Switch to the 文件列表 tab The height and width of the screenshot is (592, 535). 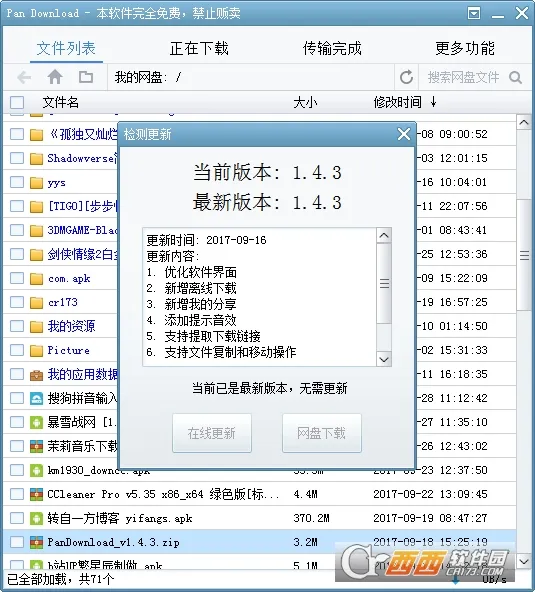click(x=66, y=48)
